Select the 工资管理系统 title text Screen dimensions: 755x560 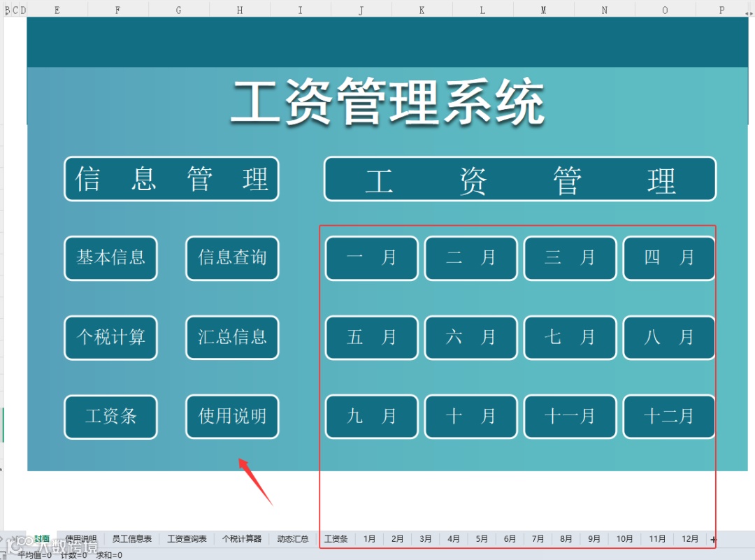(388, 101)
